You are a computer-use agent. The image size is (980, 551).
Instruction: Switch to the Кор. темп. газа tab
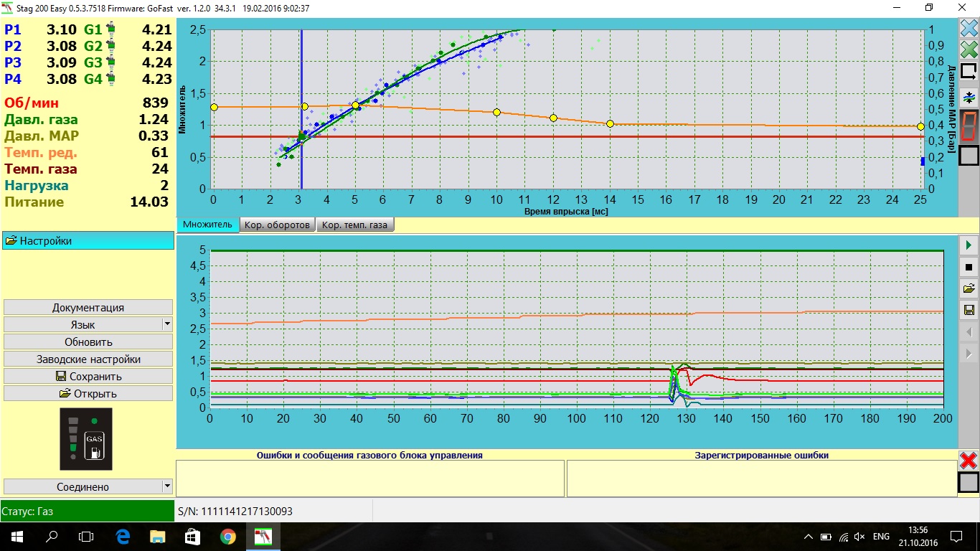click(354, 225)
